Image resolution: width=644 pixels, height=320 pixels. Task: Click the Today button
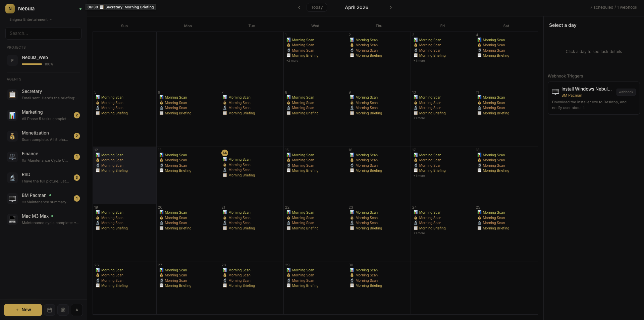tap(317, 7)
